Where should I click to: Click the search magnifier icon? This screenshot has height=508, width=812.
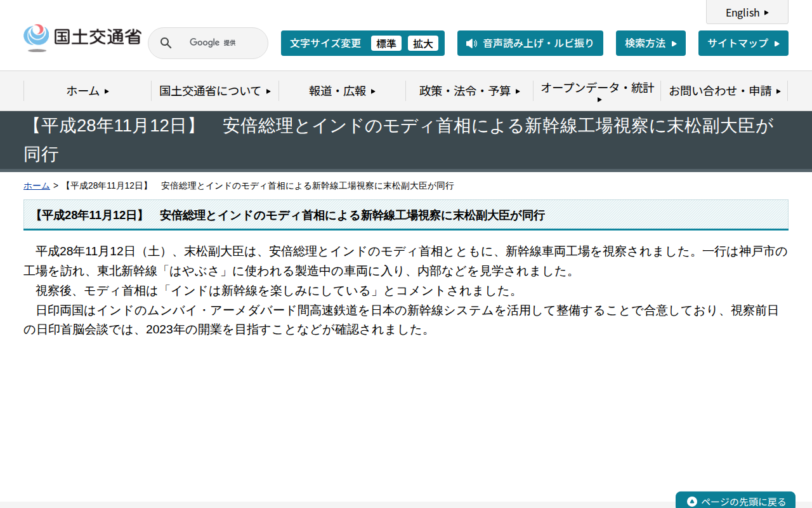click(166, 43)
